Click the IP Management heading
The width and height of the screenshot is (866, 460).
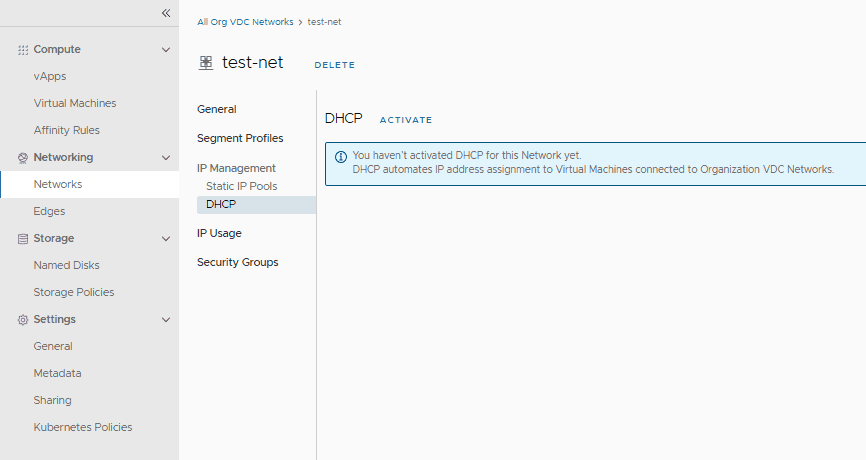pyautogui.click(x=236, y=168)
